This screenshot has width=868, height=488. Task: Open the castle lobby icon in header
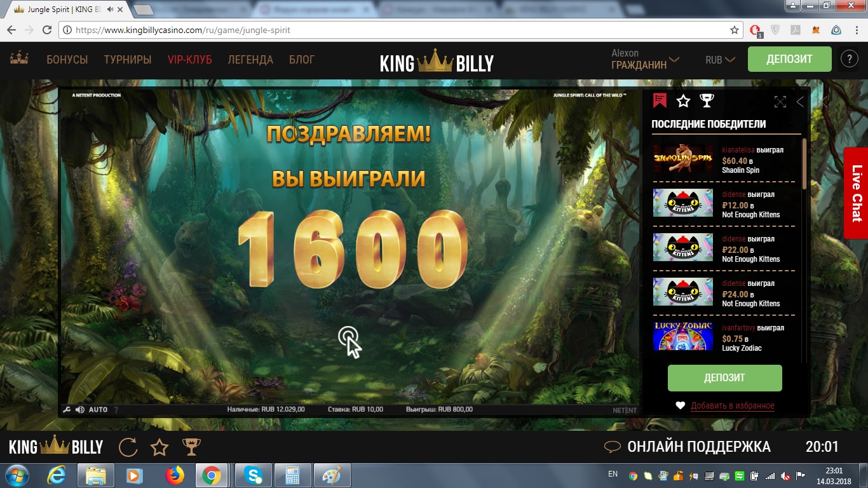click(x=19, y=59)
